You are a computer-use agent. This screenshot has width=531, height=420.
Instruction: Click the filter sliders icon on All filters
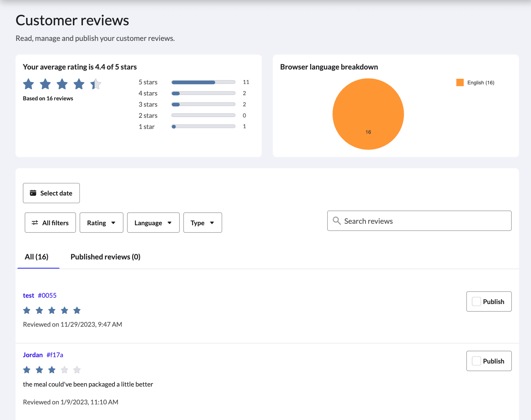tap(35, 222)
